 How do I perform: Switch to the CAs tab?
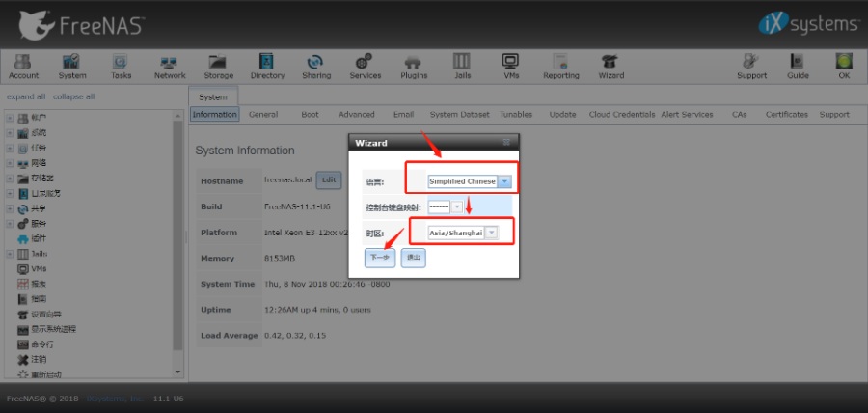[739, 115]
